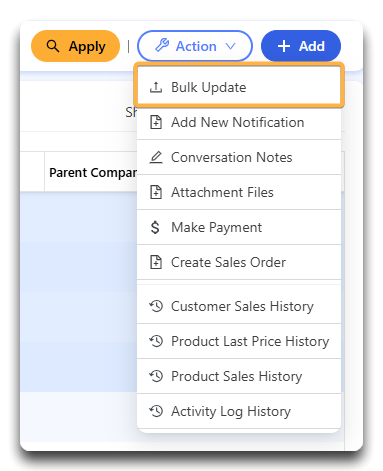The image size is (383, 471).
Task: Click the clock icon beside Customer Sales History
Action: click(x=156, y=306)
